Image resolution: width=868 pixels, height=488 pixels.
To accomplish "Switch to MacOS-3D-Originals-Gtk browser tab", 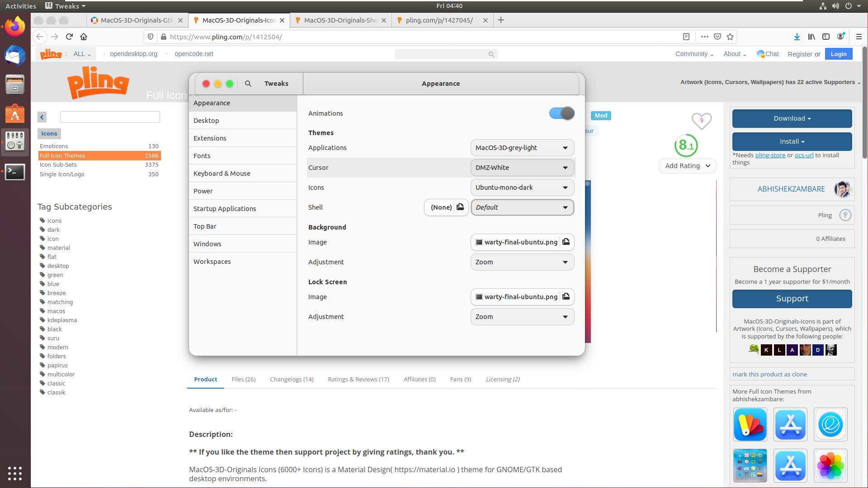I will [137, 20].
